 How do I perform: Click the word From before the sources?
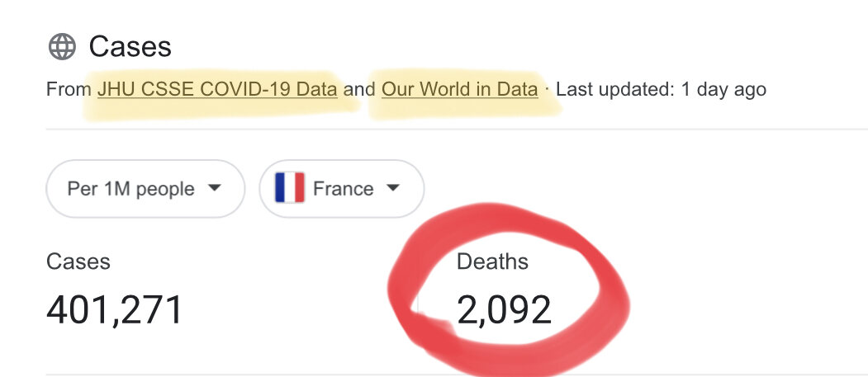(69, 89)
